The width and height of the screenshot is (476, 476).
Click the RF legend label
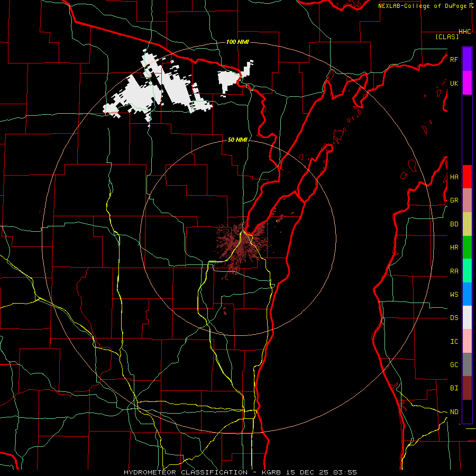454,59
